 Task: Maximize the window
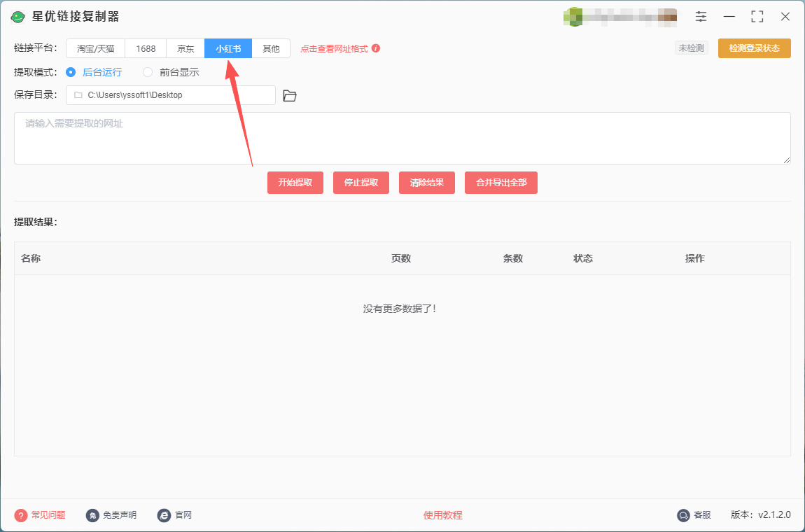coord(757,16)
